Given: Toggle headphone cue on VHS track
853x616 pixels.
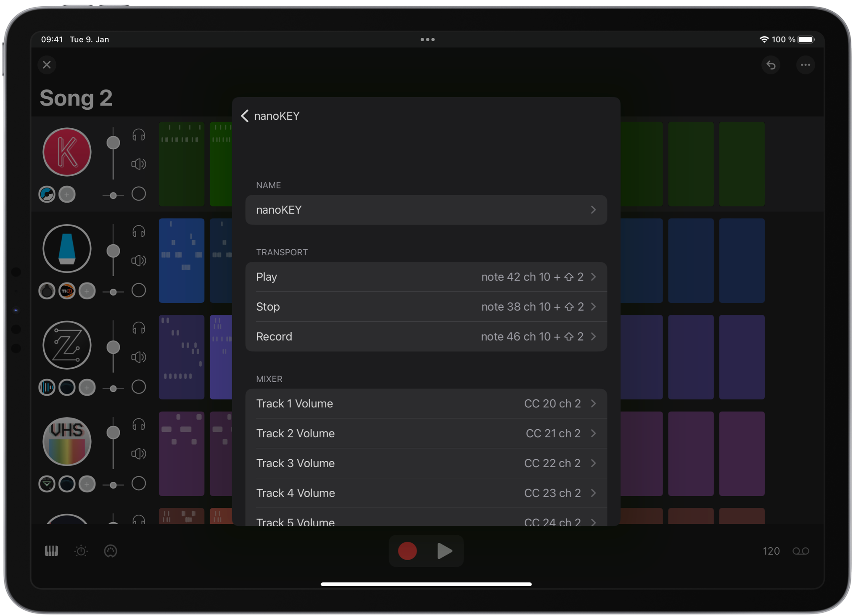Looking at the screenshot, I should (x=139, y=425).
